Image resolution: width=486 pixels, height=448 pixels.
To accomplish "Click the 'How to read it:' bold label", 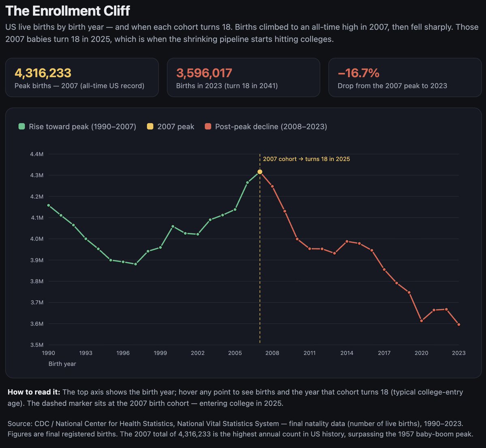I will (x=34, y=392).
